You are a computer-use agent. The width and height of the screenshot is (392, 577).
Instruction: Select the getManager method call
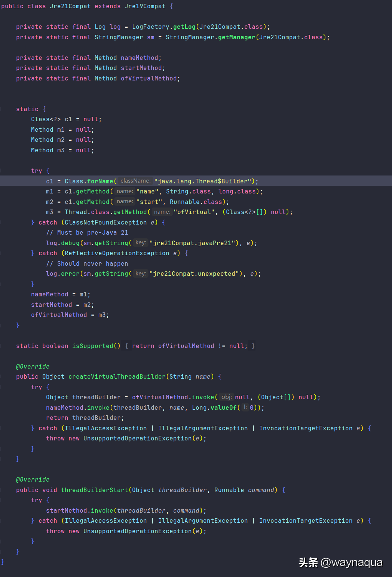[x=237, y=37]
